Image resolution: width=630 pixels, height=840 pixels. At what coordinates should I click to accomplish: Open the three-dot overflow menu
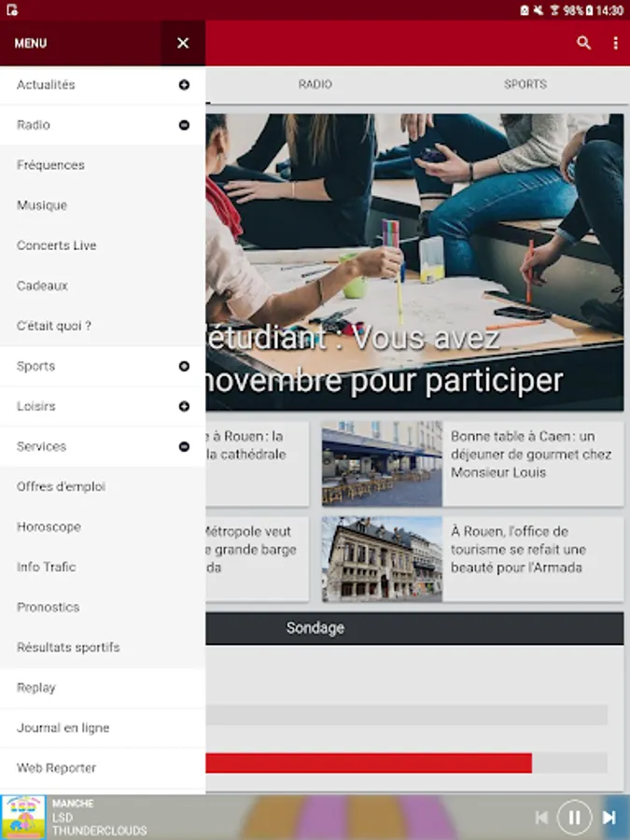tap(615, 43)
